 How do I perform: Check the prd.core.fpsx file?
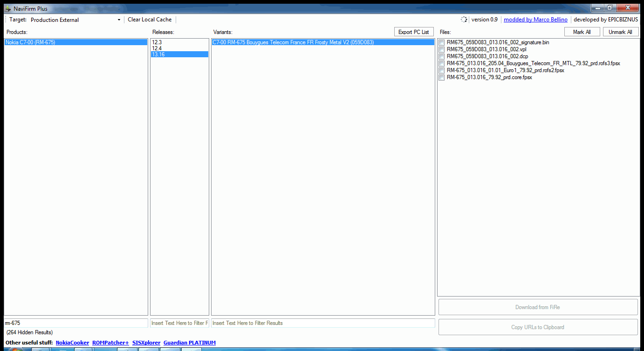(442, 78)
